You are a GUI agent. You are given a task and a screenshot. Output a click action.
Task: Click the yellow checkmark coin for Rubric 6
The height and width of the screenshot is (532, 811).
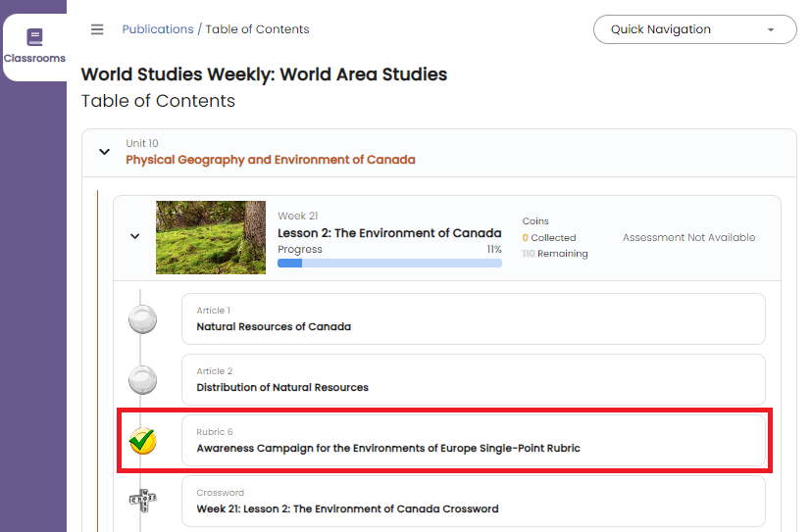pos(143,441)
